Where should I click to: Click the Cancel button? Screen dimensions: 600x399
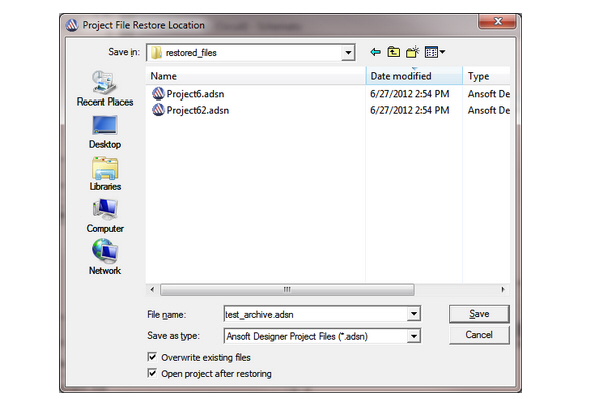point(479,335)
